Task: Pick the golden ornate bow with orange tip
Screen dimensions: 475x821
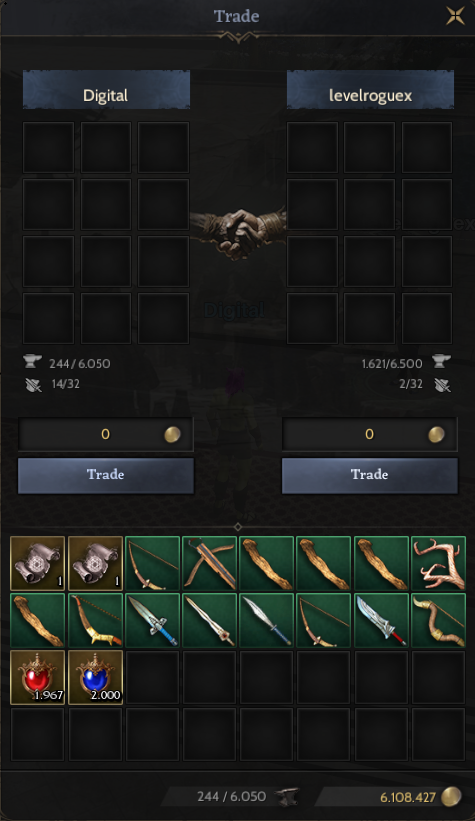Action: coord(95,620)
